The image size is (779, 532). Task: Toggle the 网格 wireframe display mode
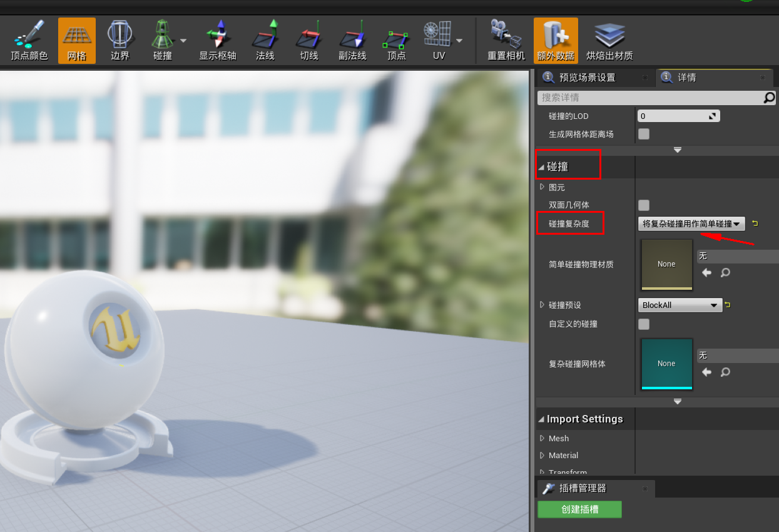tap(76, 40)
